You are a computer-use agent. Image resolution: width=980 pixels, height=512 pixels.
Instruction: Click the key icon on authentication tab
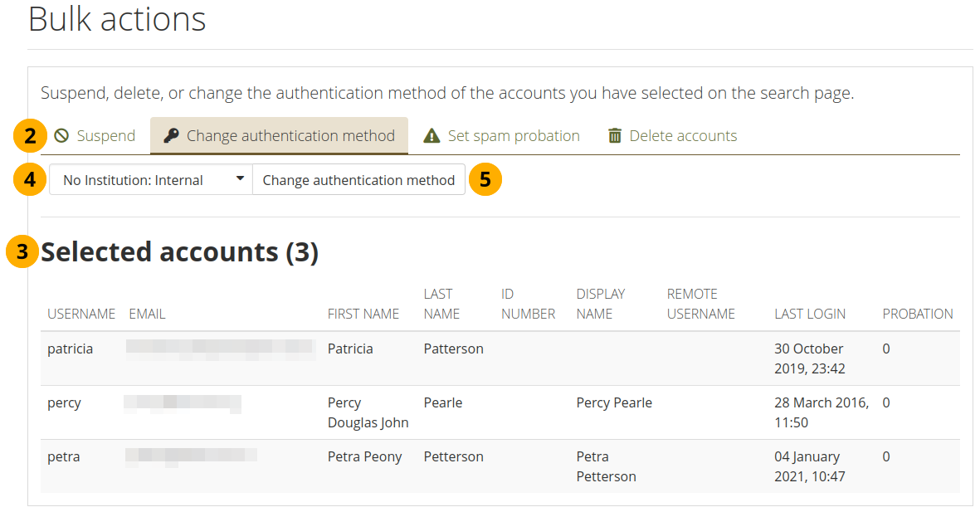pyautogui.click(x=172, y=136)
